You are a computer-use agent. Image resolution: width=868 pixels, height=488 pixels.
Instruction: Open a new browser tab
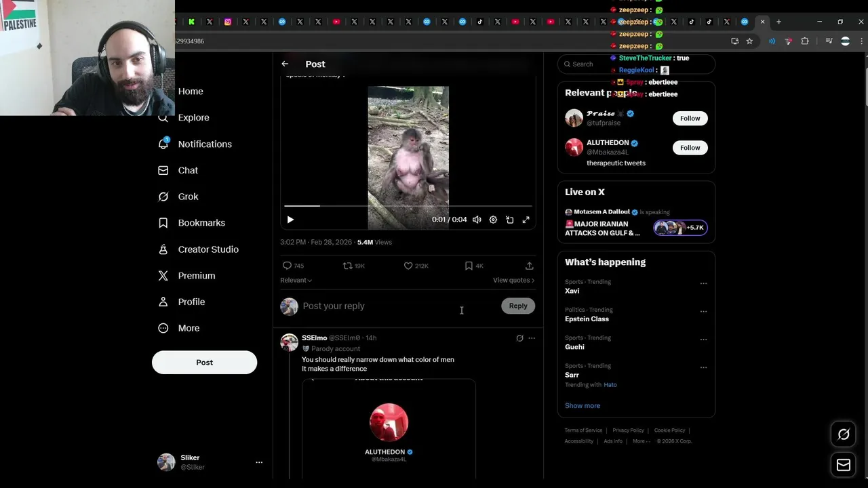tap(778, 22)
